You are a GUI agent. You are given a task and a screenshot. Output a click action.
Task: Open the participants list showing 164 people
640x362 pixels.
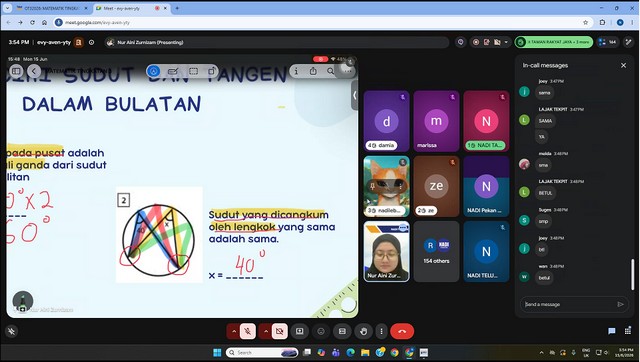tap(607, 42)
